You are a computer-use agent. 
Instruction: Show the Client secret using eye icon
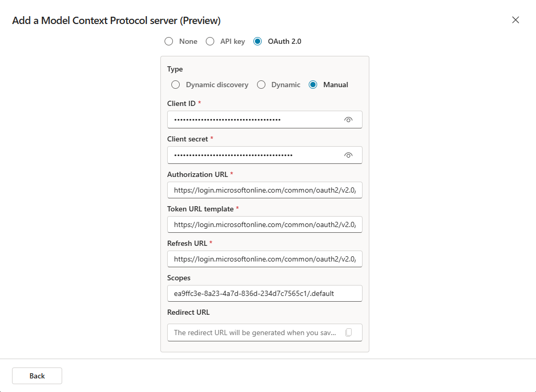click(348, 155)
